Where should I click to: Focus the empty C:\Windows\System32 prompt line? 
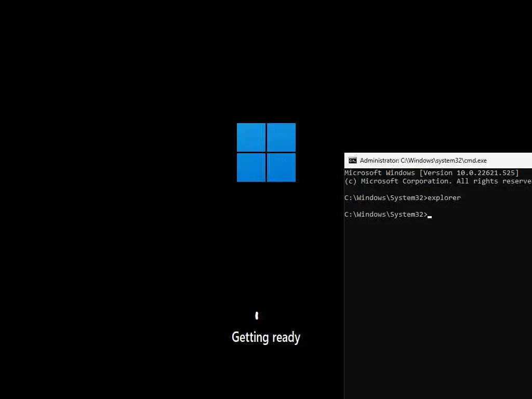pos(388,215)
